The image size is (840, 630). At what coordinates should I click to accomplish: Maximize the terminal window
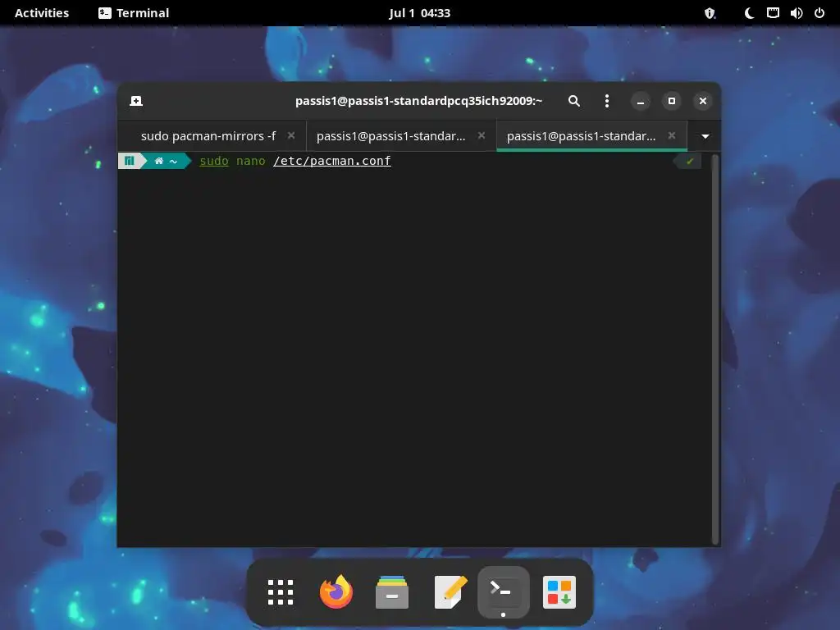pos(671,101)
